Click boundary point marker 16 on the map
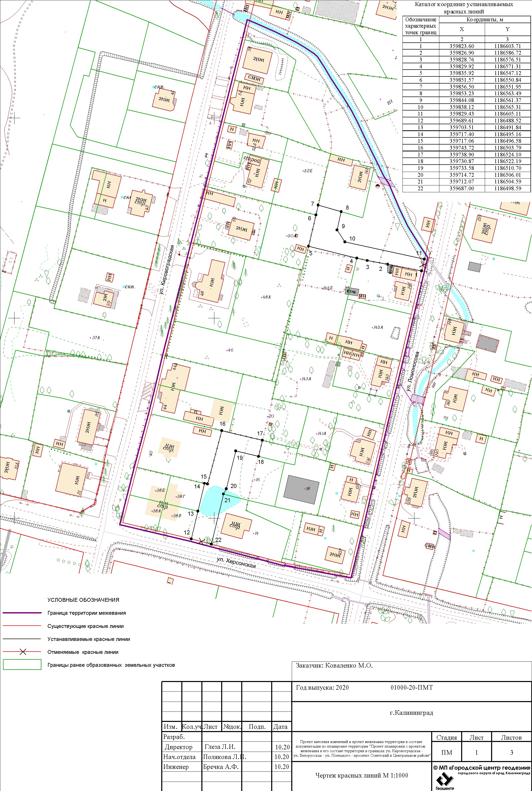 coord(221,431)
